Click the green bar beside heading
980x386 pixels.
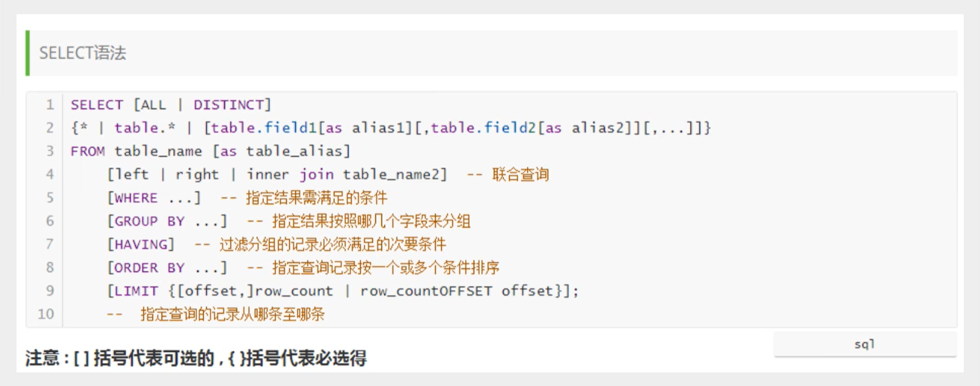(x=27, y=53)
